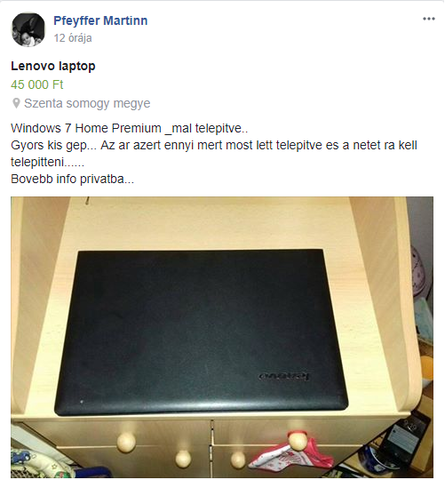This screenshot has width=445, height=480.
Task: Click the '45 000 Ft' price label
Action: (x=37, y=84)
